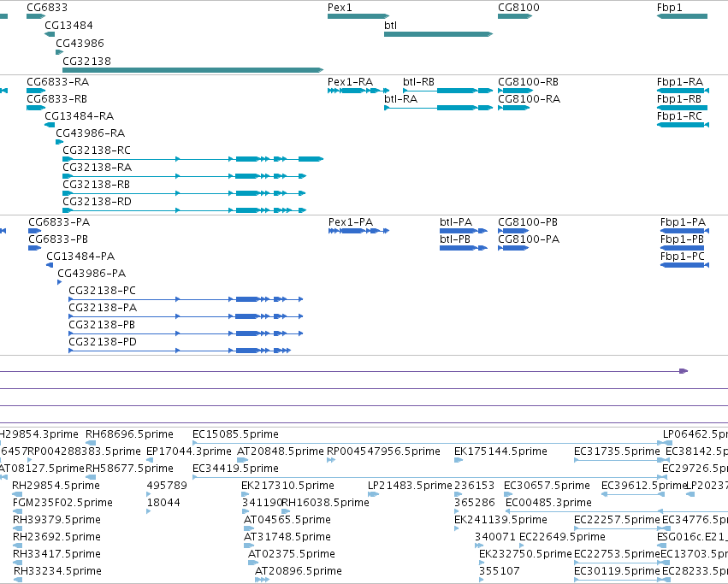Select the AT04565.5prime EST label

coord(287,520)
